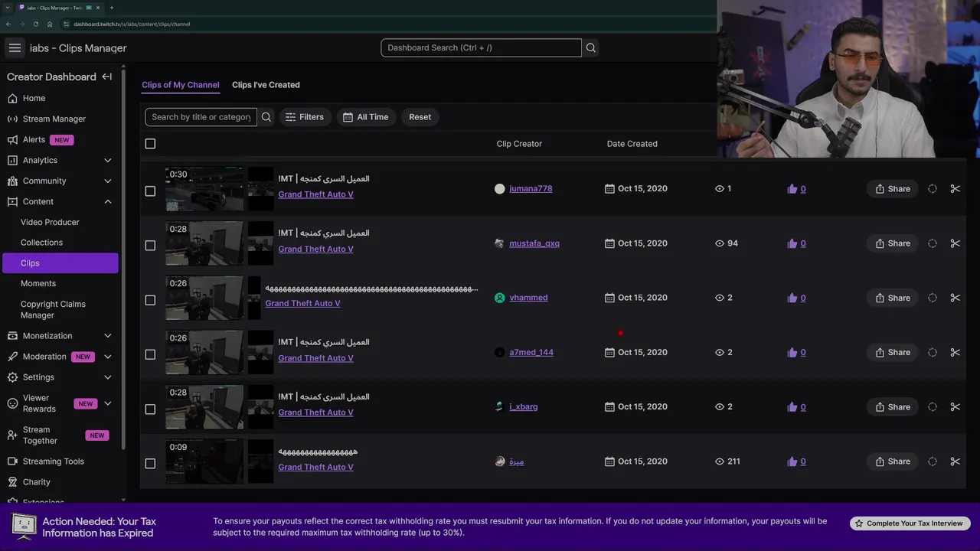
Task: Check the box for vhammed's clip
Action: 150,300
